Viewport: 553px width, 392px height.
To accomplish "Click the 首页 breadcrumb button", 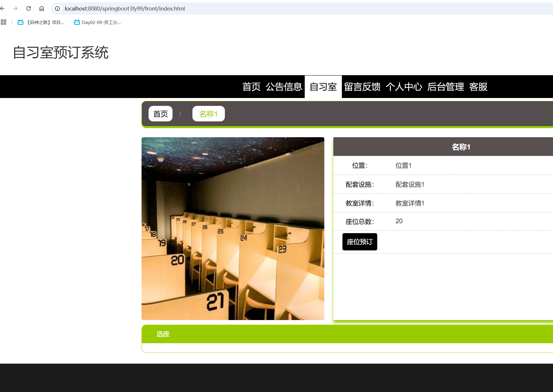I will 161,114.
